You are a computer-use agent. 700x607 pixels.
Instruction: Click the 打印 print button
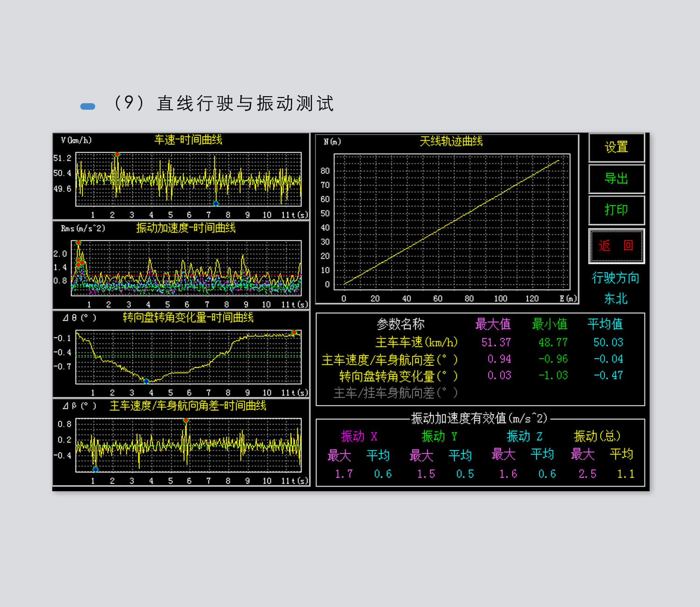click(616, 210)
